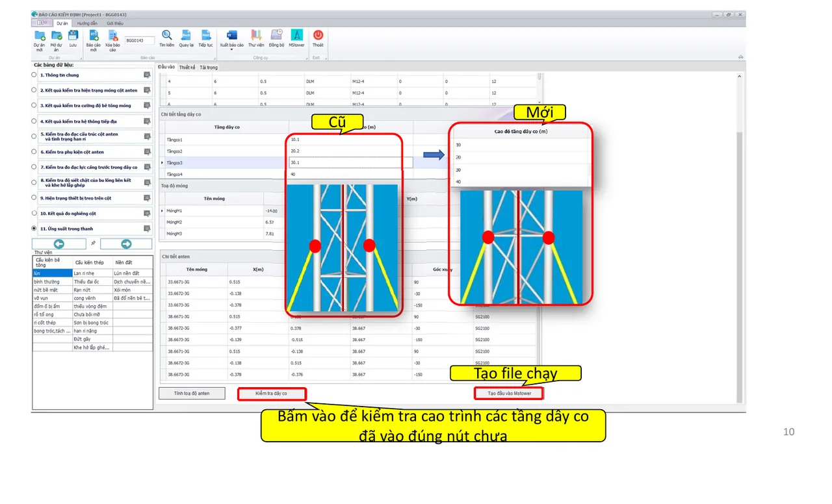The image size is (832, 504).
Task: Create a report with Báo cáo mới
Action: (x=94, y=36)
